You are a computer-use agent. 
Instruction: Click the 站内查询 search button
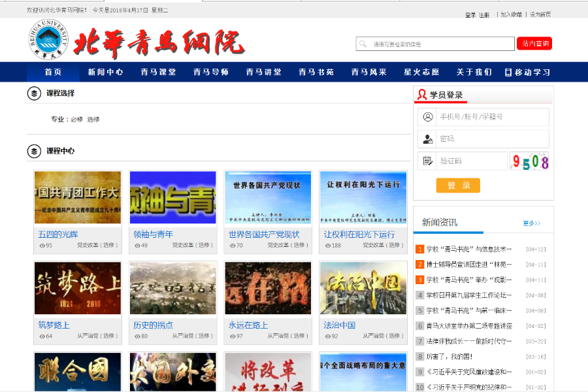pos(534,44)
